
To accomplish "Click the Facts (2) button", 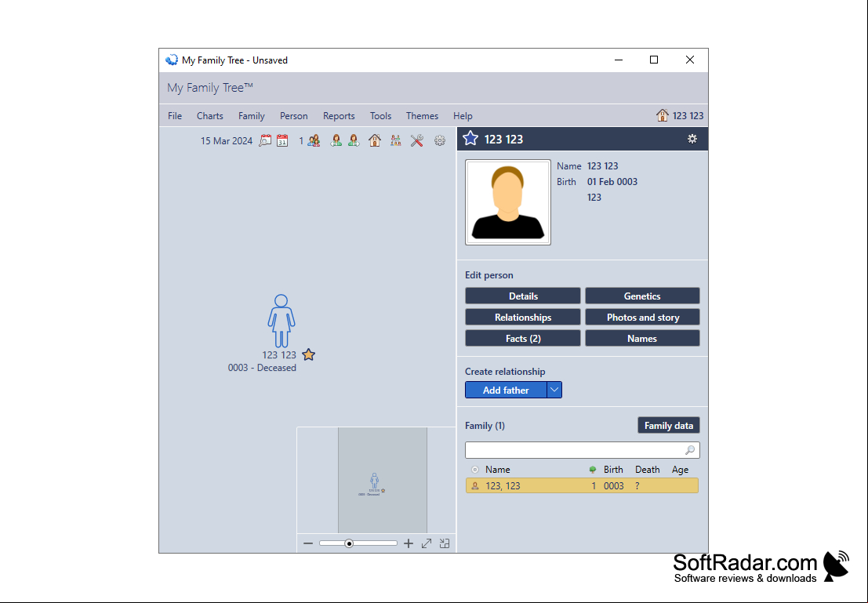I will coord(522,338).
